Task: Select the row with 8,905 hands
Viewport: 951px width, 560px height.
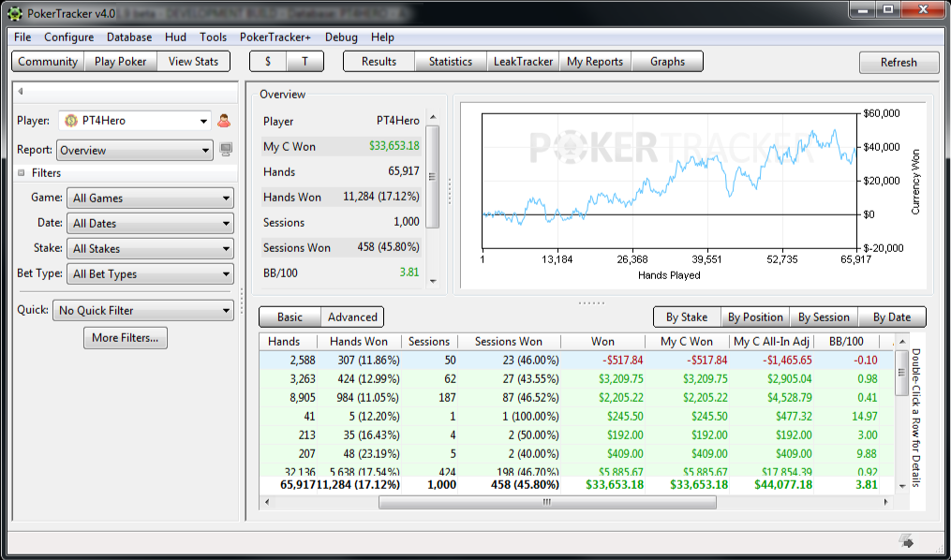Action: (x=577, y=398)
